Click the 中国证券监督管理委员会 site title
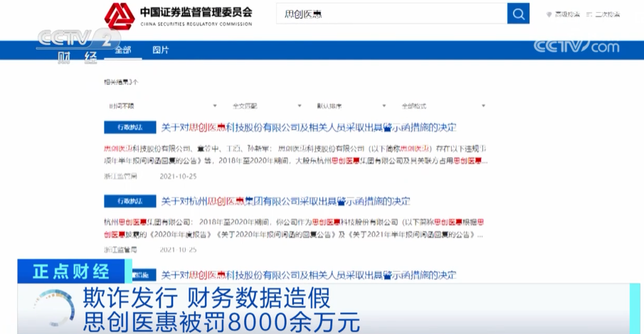Viewport: 644px width, 334px height. tap(196, 12)
